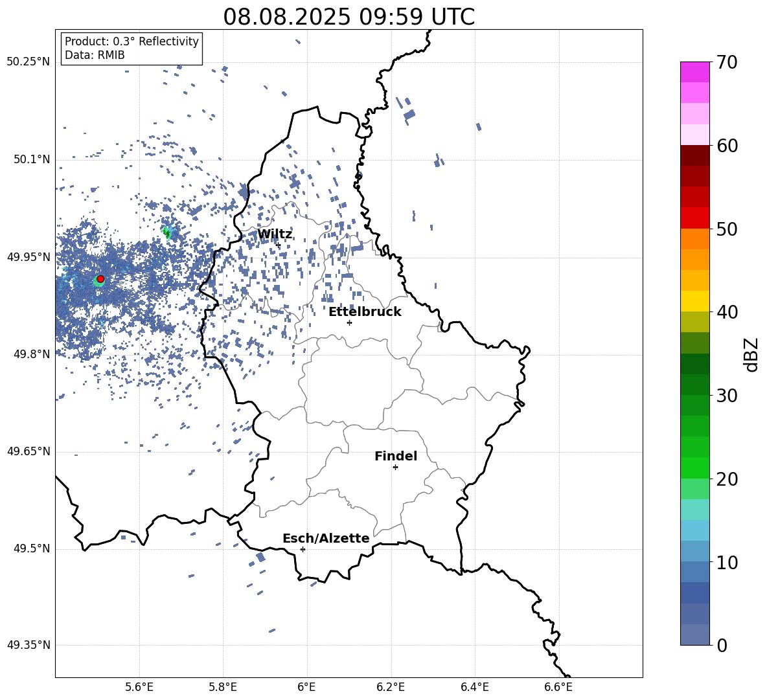Click colorbar tick label 30
Viewport: 767px width, 700px height.
coord(727,396)
